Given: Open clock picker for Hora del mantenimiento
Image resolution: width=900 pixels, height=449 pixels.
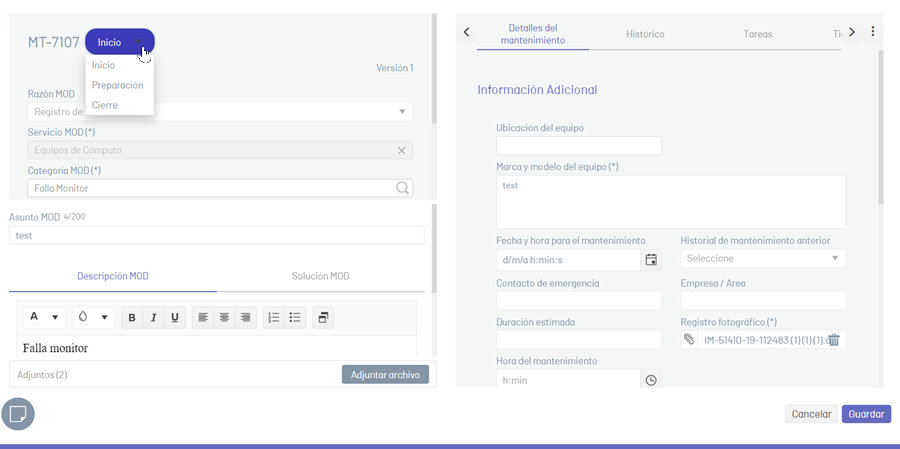Looking at the screenshot, I should [651, 380].
